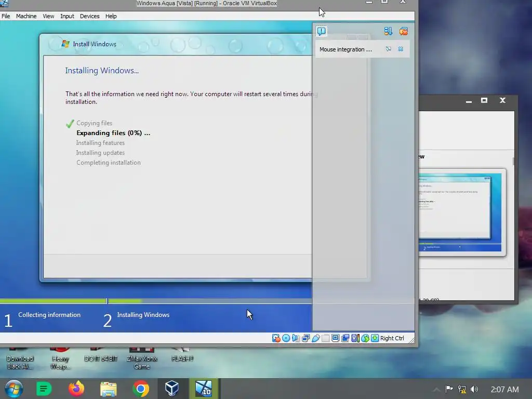The width and height of the screenshot is (532, 399).
Task: Click the USB devices status icon
Action: tap(315, 338)
